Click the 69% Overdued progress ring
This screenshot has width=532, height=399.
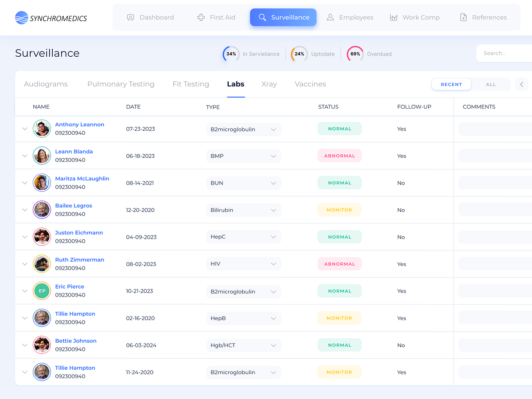[355, 54]
